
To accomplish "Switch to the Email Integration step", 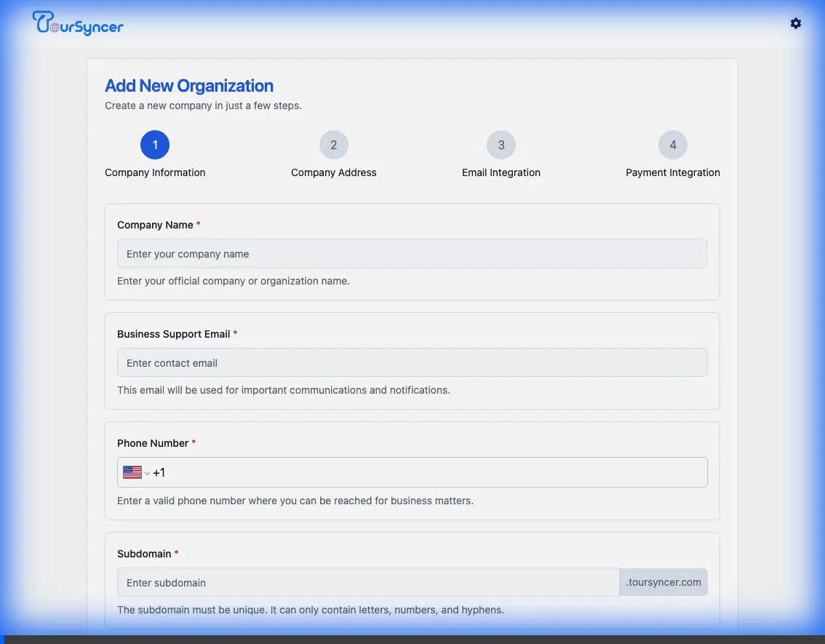I will (501, 172).
